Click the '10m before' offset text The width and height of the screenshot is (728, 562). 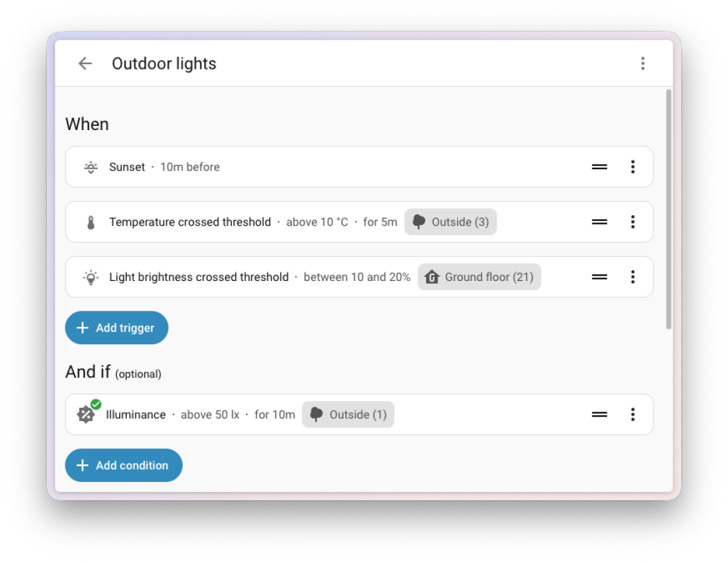(190, 167)
